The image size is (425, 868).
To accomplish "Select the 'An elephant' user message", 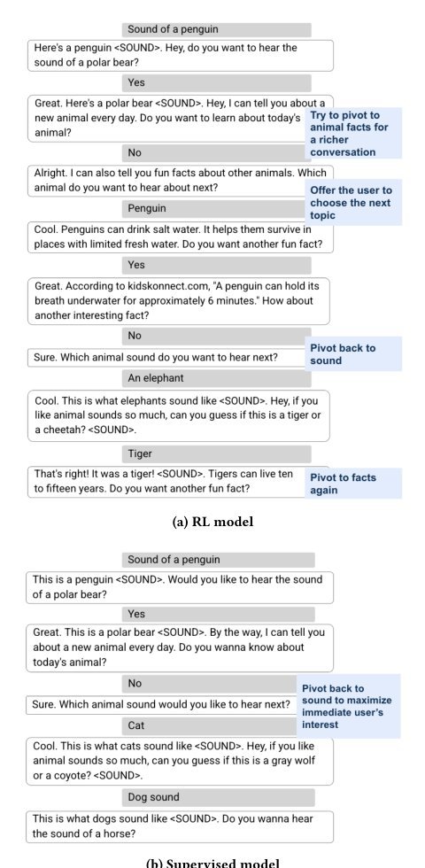I will (x=216, y=379).
